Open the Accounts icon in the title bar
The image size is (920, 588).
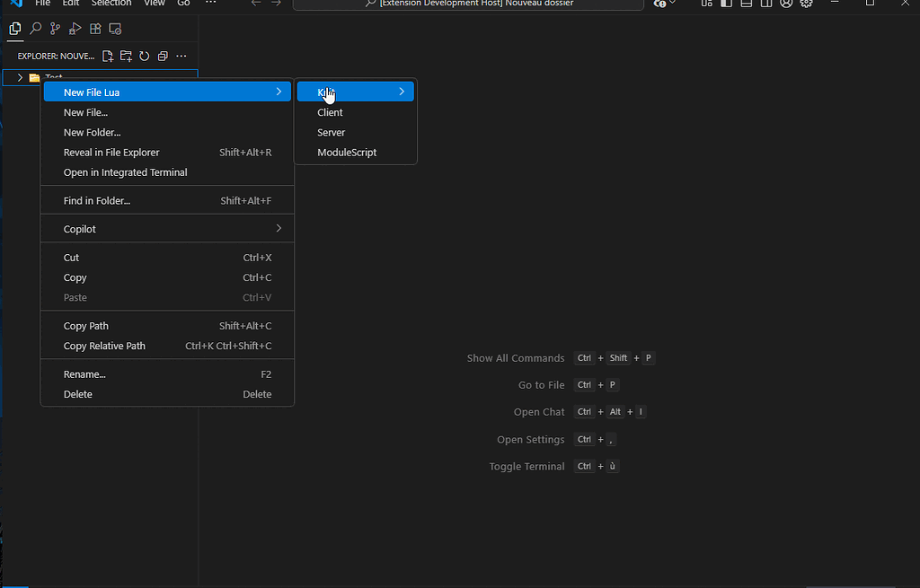785,4
